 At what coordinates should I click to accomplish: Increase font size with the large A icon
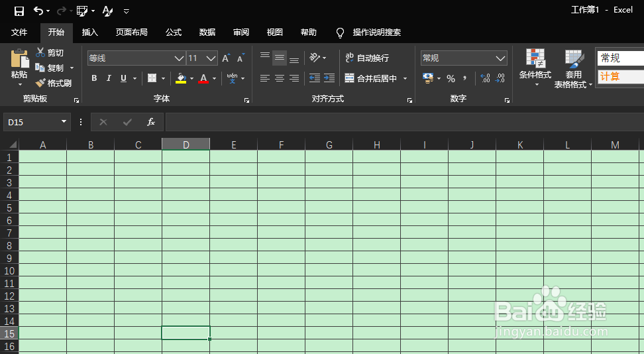226,58
